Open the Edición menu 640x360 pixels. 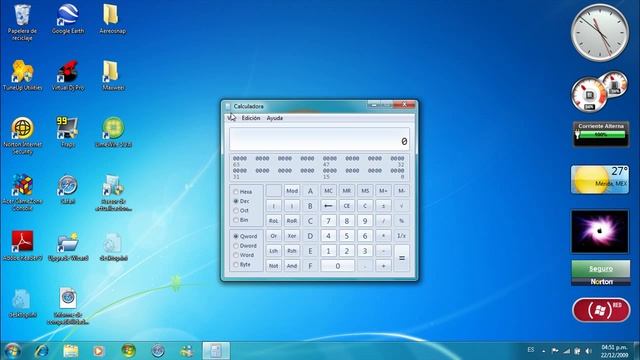point(251,118)
